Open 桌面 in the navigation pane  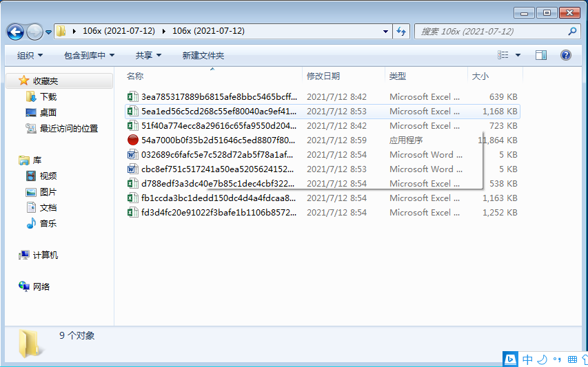[48, 112]
